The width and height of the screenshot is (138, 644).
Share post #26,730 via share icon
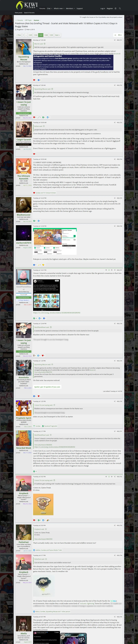point(115,401)
